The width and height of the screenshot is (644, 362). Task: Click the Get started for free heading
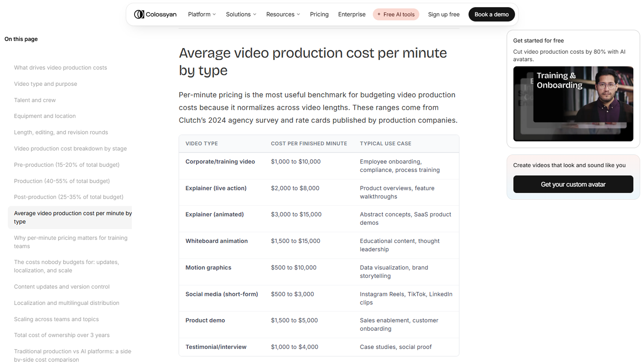click(x=538, y=41)
